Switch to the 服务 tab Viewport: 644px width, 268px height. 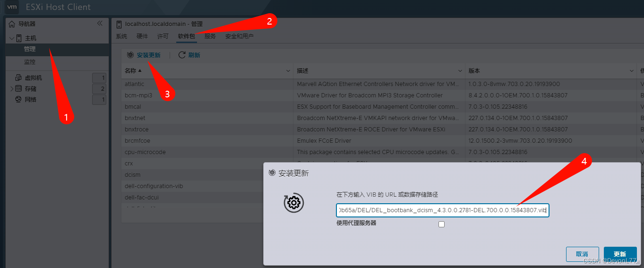click(210, 36)
